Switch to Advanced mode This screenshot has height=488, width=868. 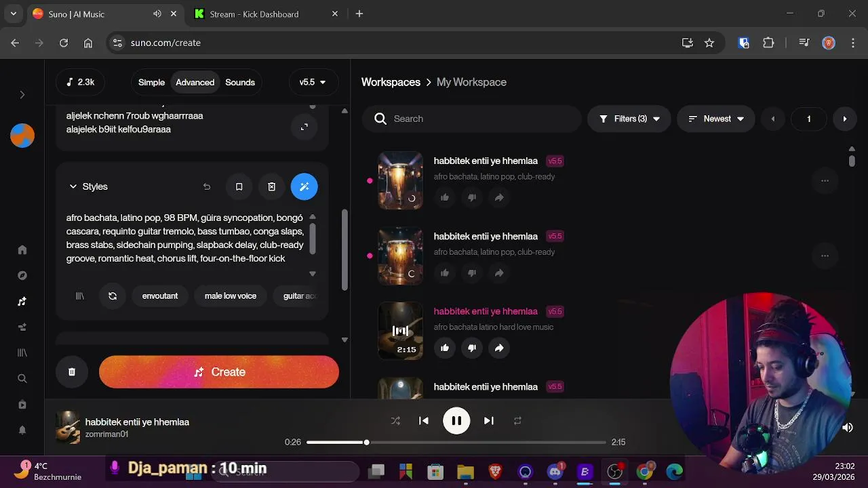[195, 82]
